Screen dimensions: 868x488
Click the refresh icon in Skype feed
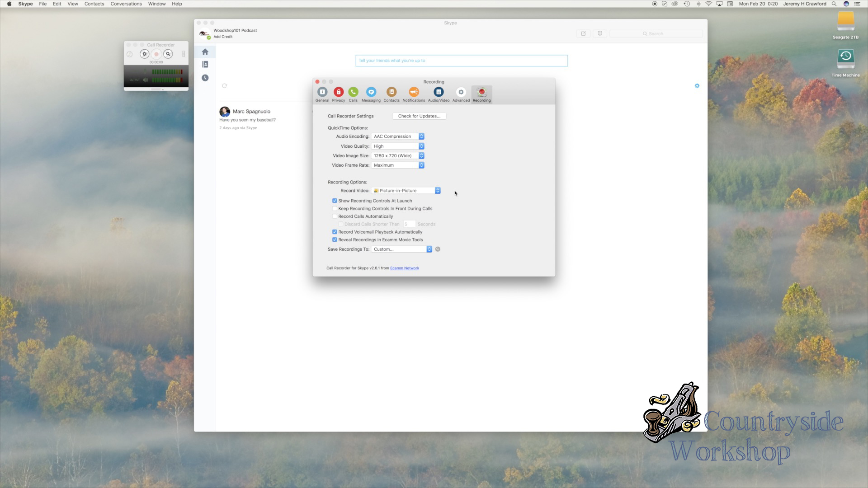pyautogui.click(x=224, y=86)
